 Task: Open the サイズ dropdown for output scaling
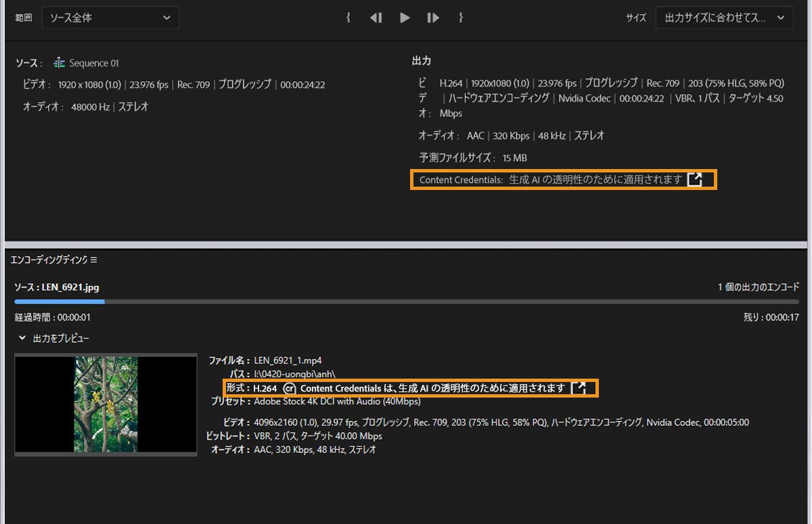click(x=724, y=18)
